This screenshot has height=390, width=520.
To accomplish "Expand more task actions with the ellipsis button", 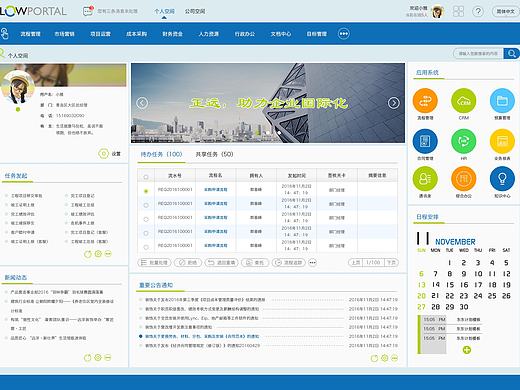I will (x=312, y=263).
